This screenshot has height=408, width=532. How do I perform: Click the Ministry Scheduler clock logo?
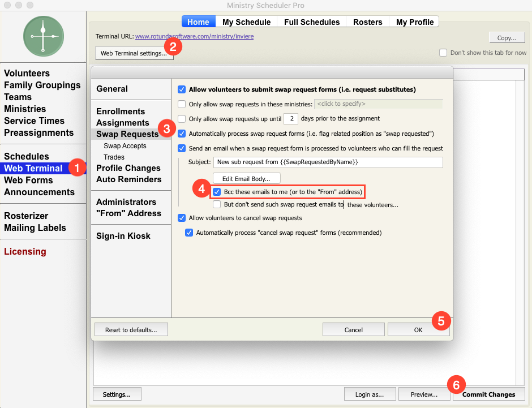click(x=44, y=36)
